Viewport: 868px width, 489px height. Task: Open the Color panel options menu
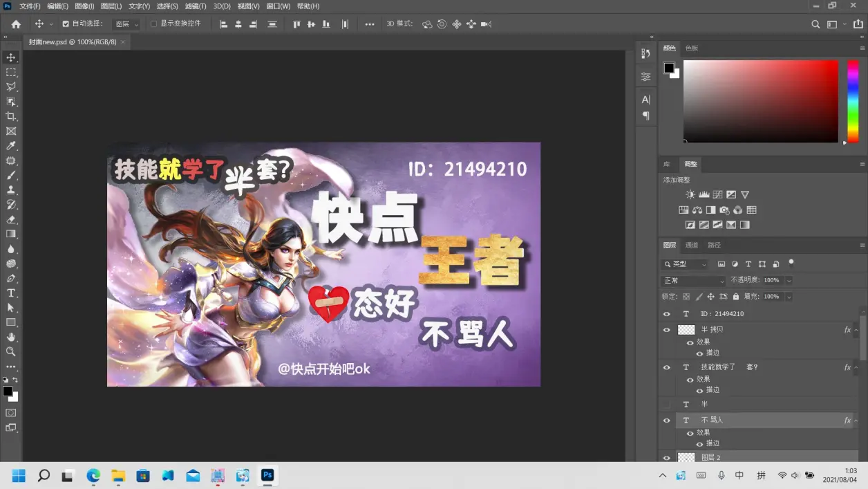862,48
